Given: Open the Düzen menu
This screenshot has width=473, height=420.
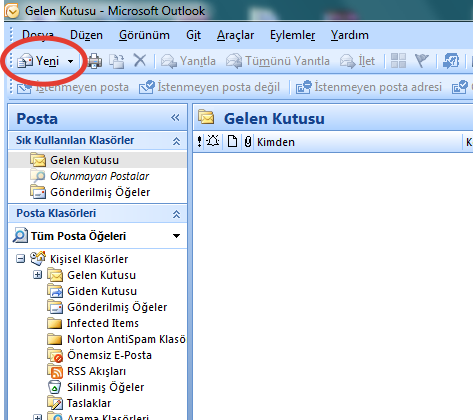Looking at the screenshot, I should 86,35.
